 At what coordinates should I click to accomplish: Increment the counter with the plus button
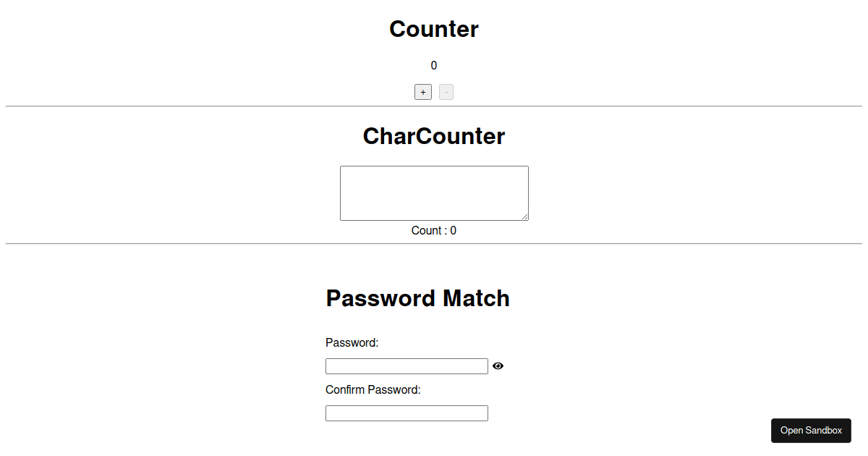pyautogui.click(x=423, y=92)
